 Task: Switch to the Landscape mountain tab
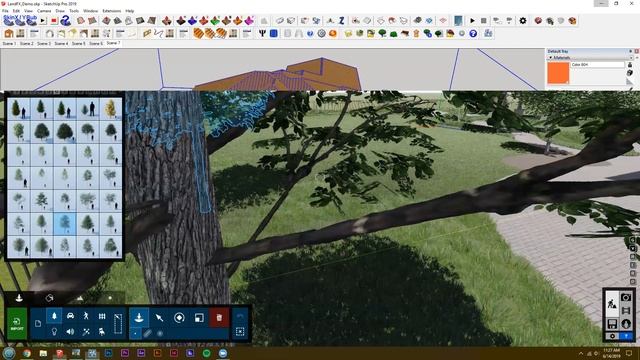click(80, 298)
